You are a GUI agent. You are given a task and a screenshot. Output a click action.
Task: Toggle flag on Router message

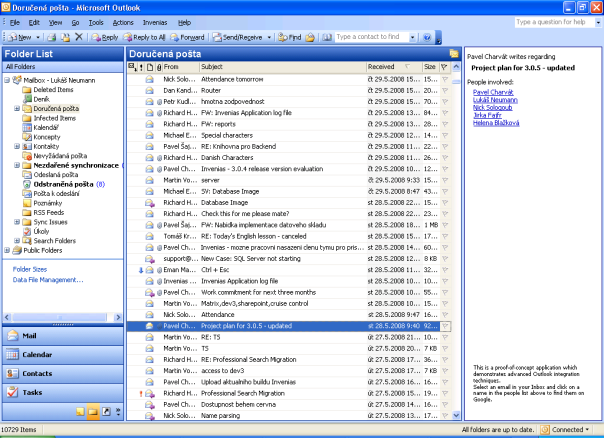pos(445,91)
